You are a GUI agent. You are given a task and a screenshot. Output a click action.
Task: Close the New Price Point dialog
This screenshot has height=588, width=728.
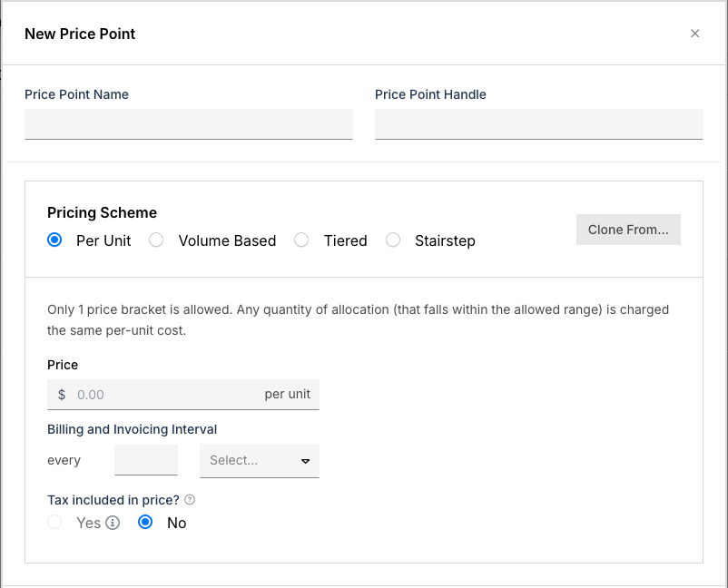(694, 34)
